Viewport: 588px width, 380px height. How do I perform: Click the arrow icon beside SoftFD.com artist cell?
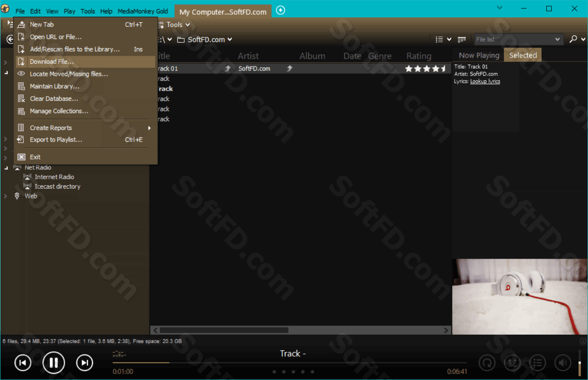coord(290,69)
